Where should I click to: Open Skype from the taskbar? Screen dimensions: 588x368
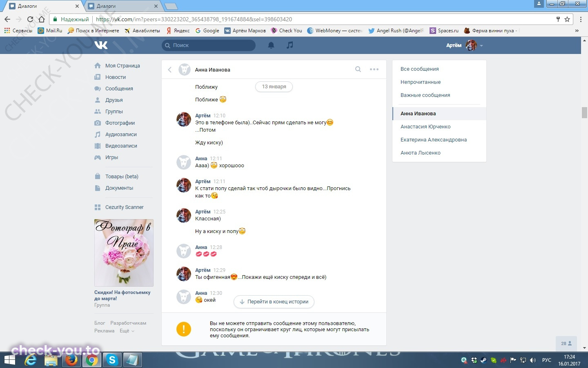[112, 360]
